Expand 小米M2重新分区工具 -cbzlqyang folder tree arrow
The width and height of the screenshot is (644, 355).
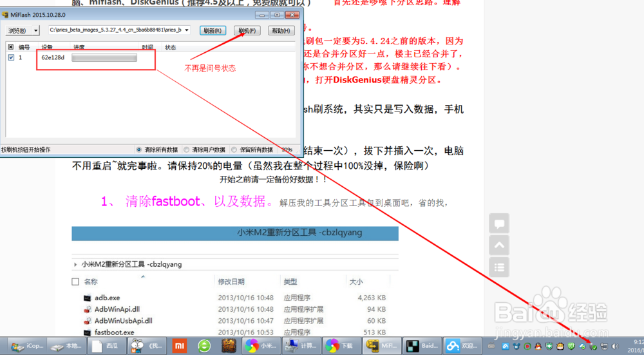(x=75, y=264)
